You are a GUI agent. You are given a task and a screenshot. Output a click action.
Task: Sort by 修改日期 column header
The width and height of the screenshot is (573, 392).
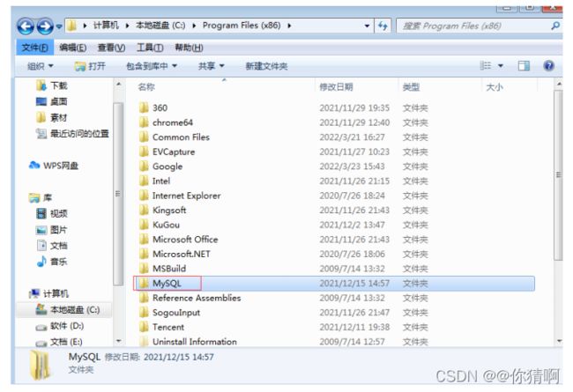click(x=336, y=87)
